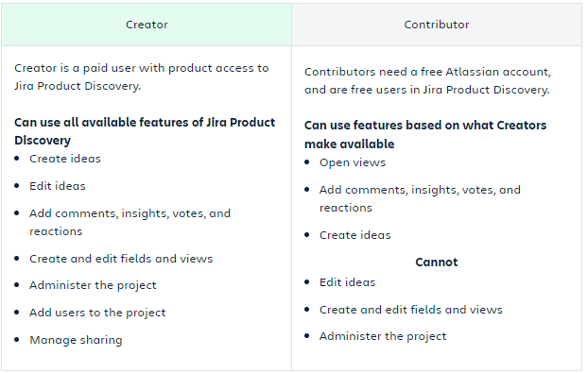Click 'Edit ideas' in the Creator column
The height and width of the screenshot is (373, 588).
pos(58,186)
